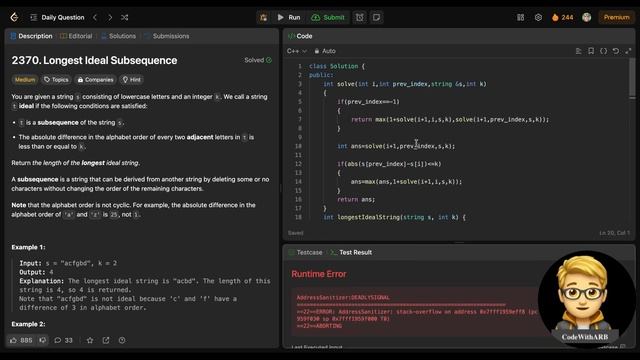Open the user profile avatar
Image resolution: width=640 pixels, height=360 pixels.
[587, 17]
